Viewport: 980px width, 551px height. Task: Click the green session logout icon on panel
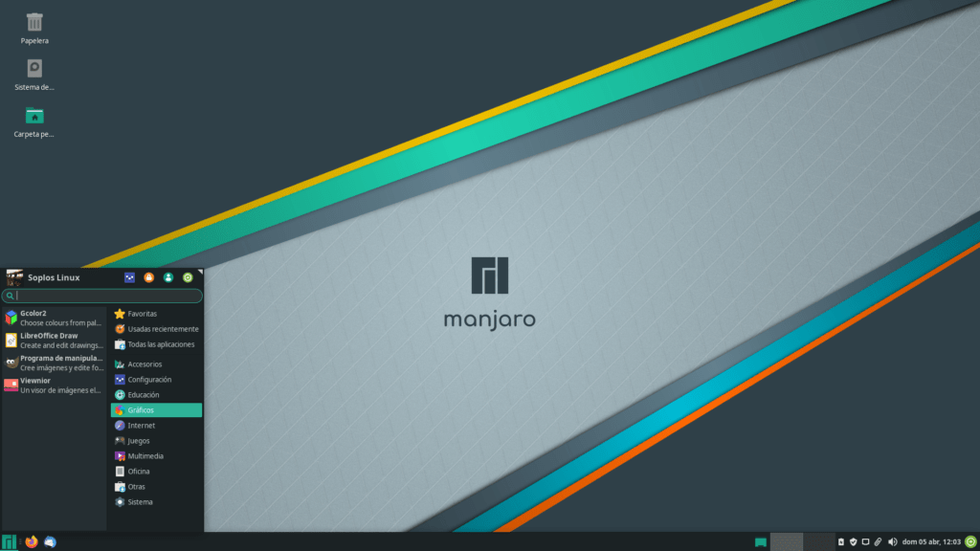970,542
